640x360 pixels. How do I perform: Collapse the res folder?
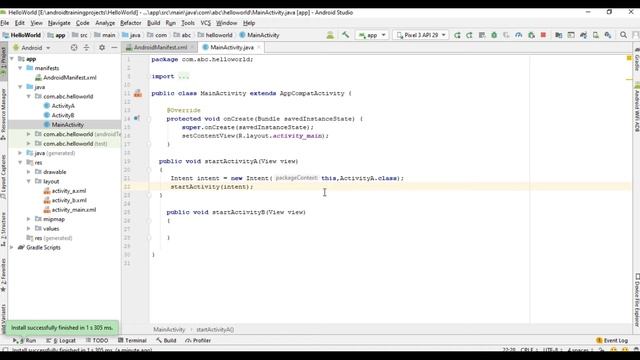point(20,162)
